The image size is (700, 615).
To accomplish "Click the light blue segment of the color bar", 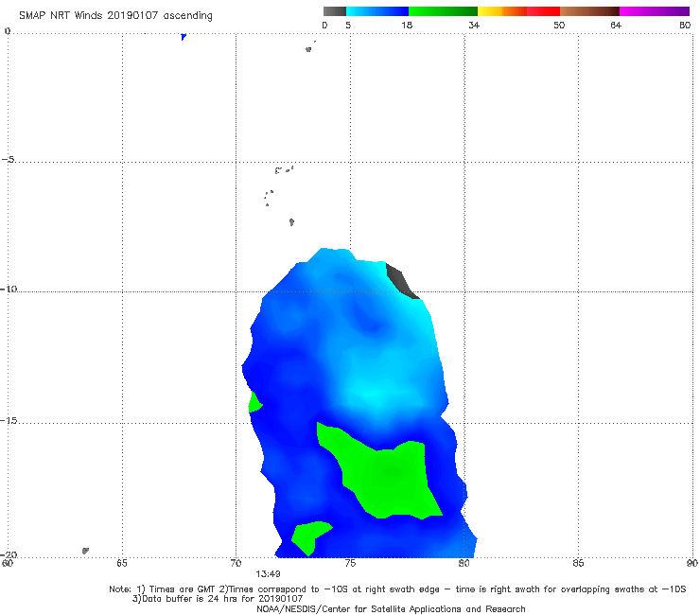I will 377,11.
